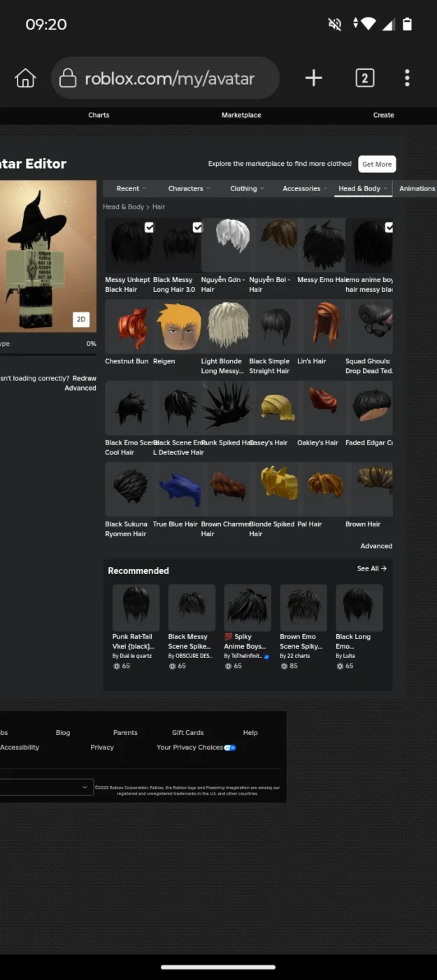The width and height of the screenshot is (437, 980).
Task: Equip Faded Edgar Cut hair
Action: [369, 407]
